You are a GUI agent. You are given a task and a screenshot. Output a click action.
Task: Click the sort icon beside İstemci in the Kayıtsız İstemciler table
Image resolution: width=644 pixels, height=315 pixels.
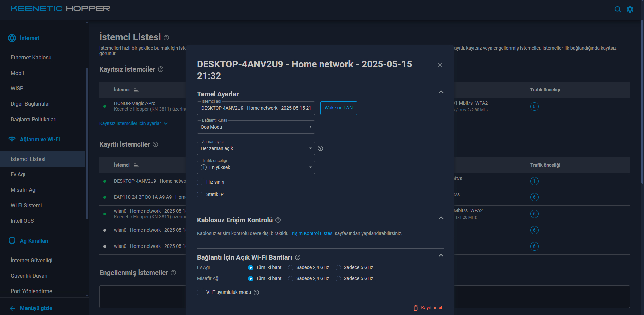click(x=136, y=90)
